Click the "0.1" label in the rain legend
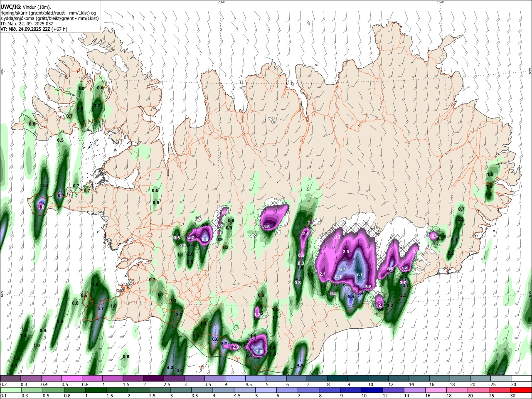532x399 pixels. pyautogui.click(x=4, y=396)
